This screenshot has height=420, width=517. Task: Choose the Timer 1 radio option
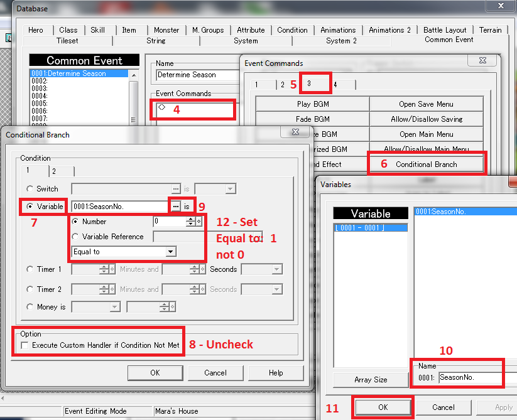[x=30, y=269]
